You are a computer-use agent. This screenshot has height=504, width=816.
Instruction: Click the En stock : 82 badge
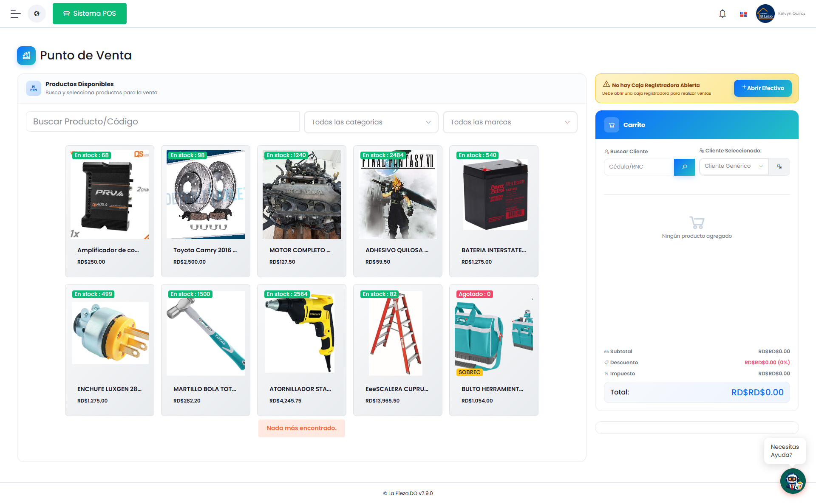coord(380,294)
